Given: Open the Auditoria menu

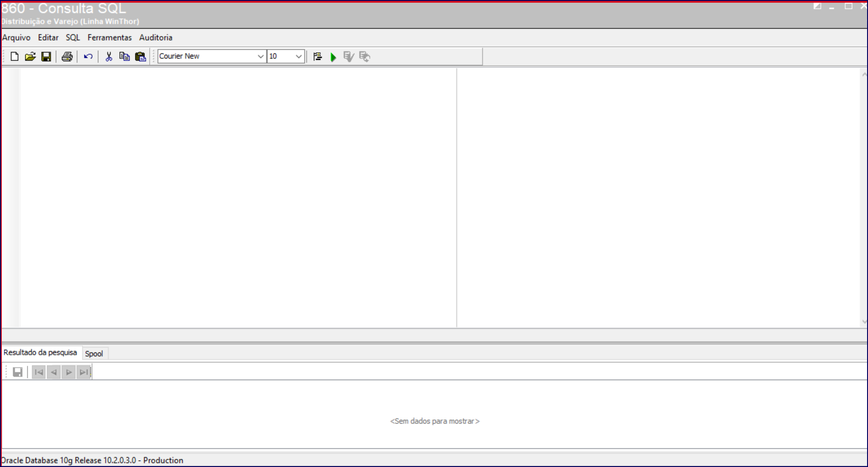Looking at the screenshot, I should [x=156, y=38].
